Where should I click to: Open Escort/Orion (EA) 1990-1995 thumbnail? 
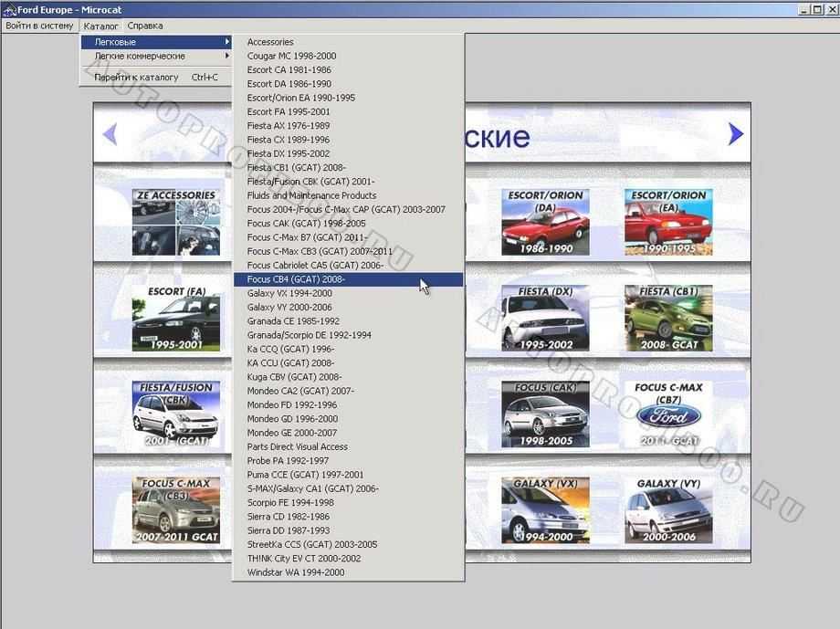(x=668, y=222)
